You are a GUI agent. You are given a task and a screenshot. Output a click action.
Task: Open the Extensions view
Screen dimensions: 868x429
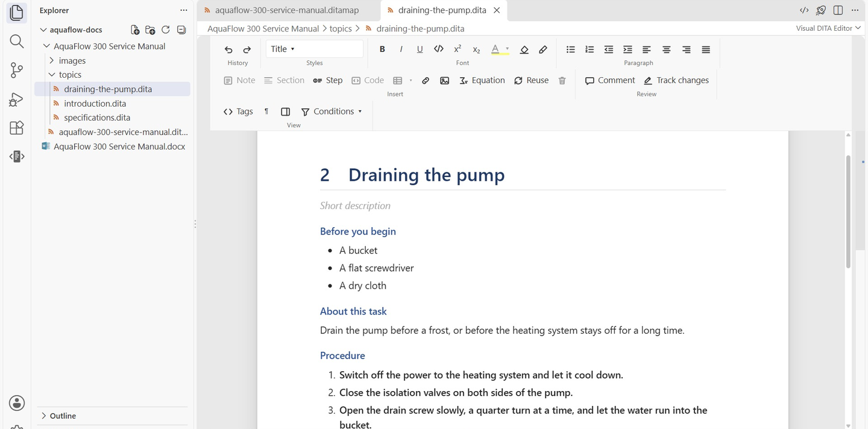pos(17,128)
